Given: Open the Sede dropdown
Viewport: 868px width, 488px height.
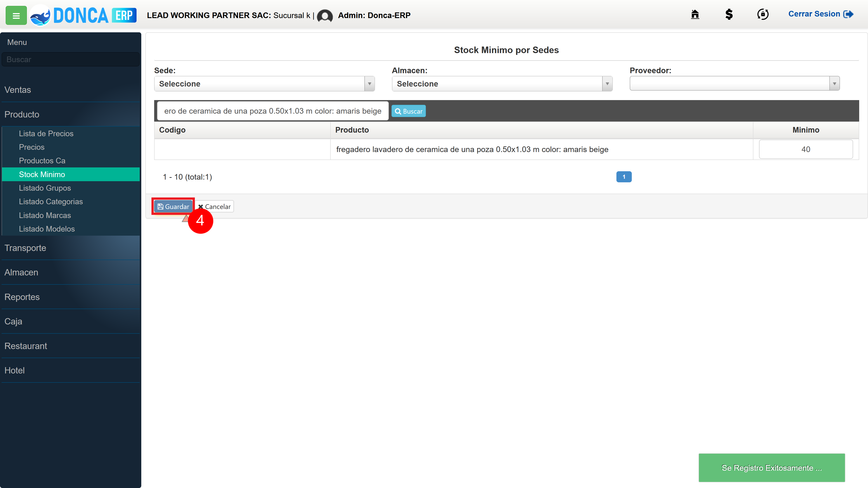Looking at the screenshot, I should coord(264,84).
